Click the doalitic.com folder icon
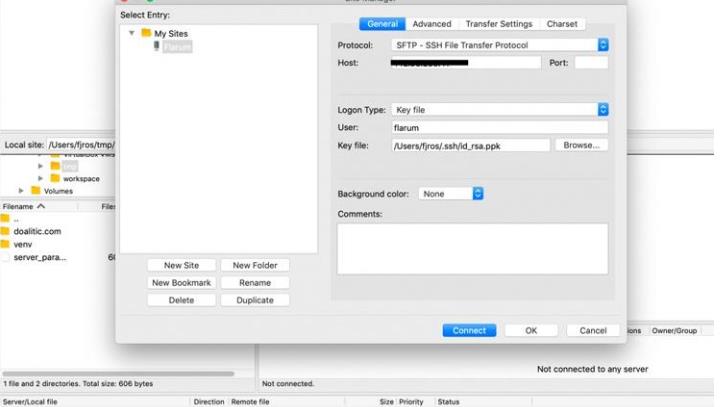The image size is (723, 407). tap(5, 231)
